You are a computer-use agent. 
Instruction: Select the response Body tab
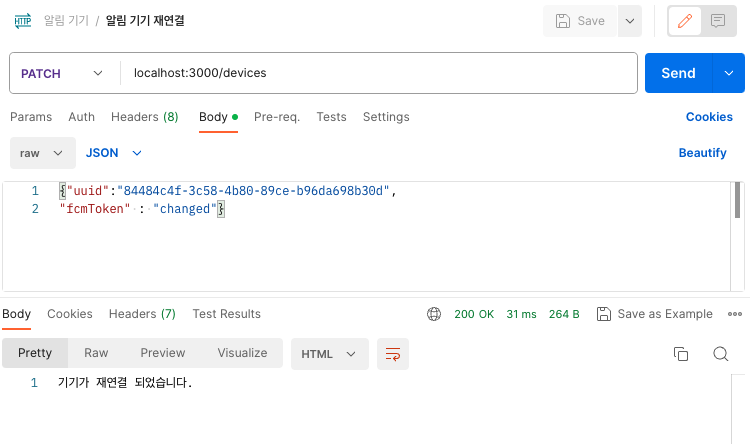click(16, 314)
